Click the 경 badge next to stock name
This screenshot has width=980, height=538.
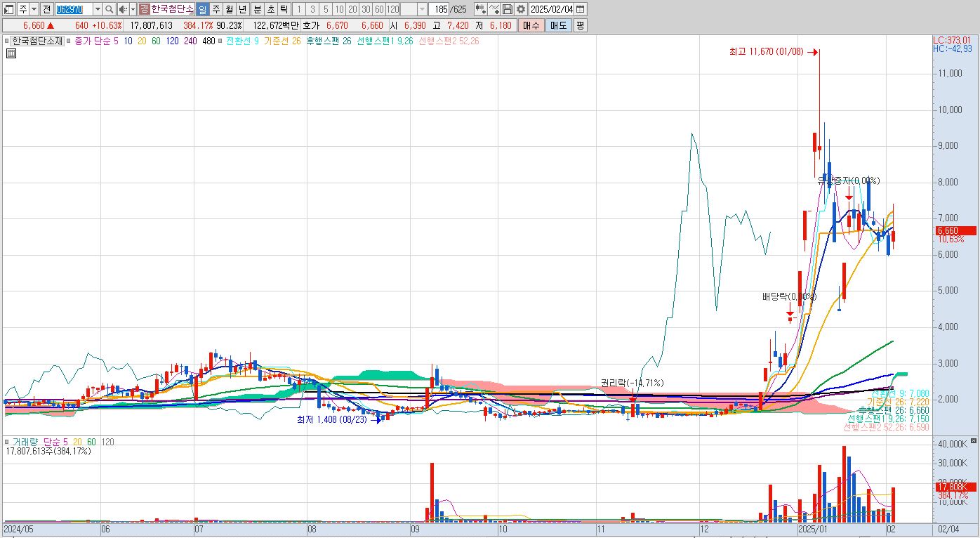tap(144, 9)
